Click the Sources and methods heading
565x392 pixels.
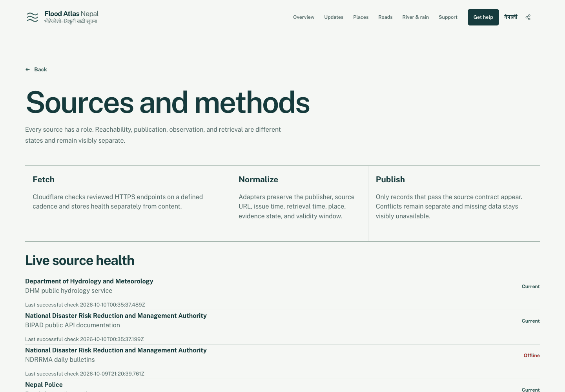168,102
